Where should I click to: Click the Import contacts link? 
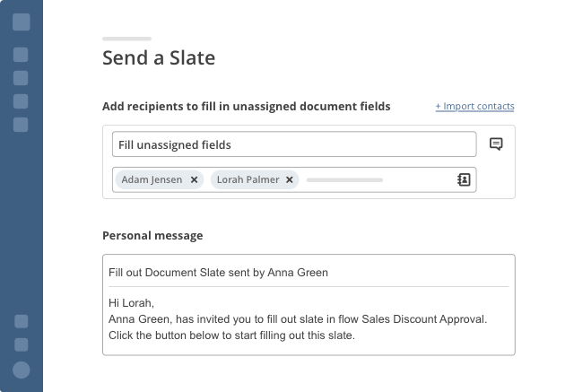[474, 106]
